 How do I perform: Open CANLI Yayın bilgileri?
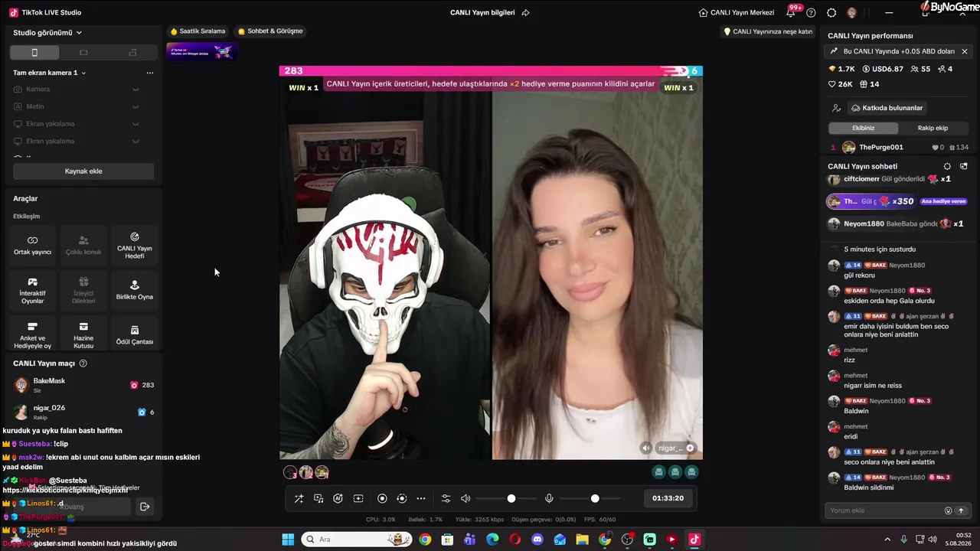coord(482,12)
